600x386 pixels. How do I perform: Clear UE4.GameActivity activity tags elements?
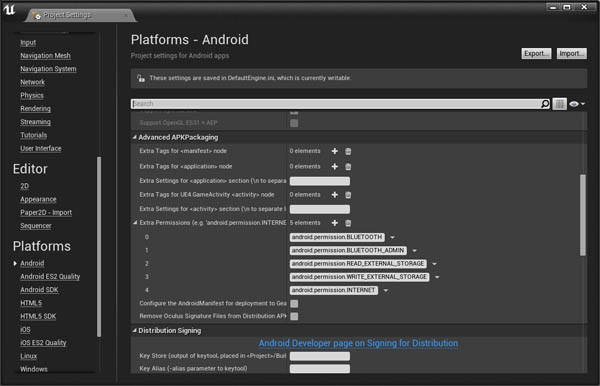(348, 195)
